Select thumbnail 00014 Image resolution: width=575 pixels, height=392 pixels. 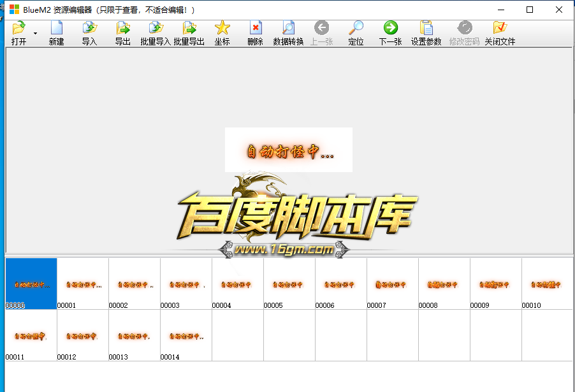click(186, 335)
